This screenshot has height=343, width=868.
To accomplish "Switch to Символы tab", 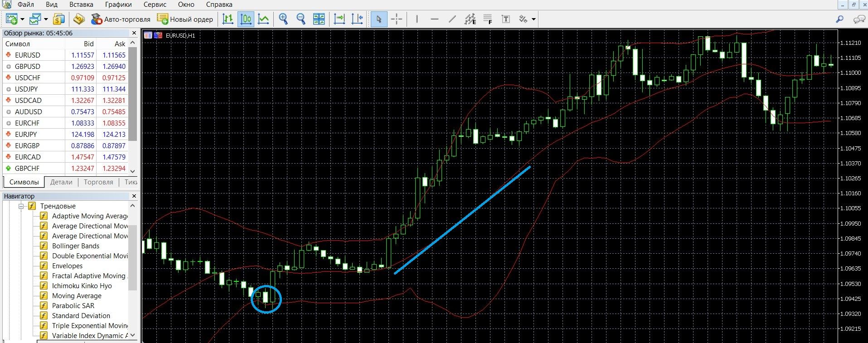I will point(24,182).
